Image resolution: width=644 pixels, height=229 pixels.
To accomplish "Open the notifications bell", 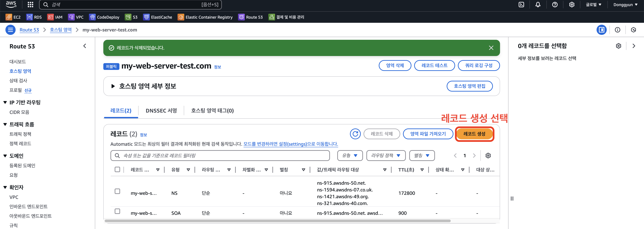I will click(538, 5).
